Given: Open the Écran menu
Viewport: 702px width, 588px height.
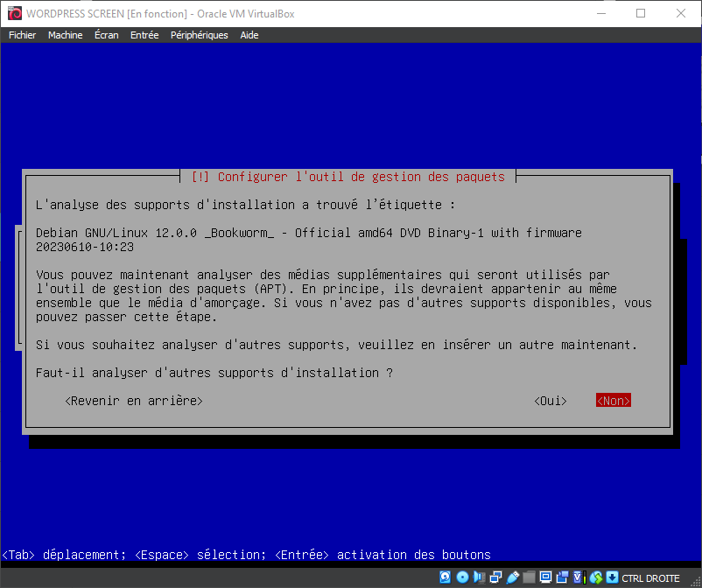Looking at the screenshot, I should coord(106,35).
